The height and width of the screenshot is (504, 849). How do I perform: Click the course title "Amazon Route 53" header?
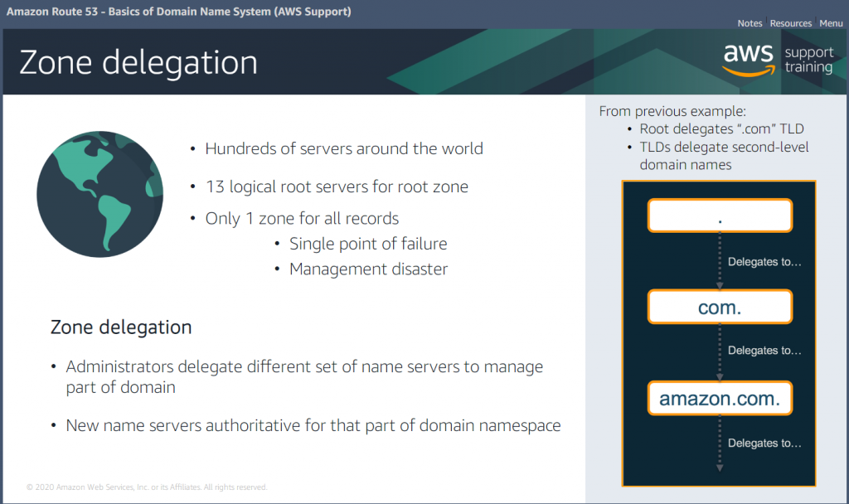click(x=178, y=12)
